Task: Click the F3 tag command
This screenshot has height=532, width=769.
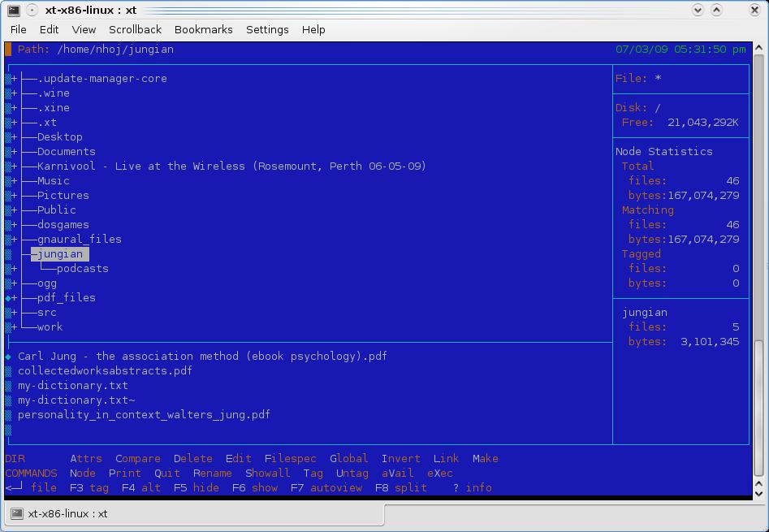Action: tap(89, 488)
